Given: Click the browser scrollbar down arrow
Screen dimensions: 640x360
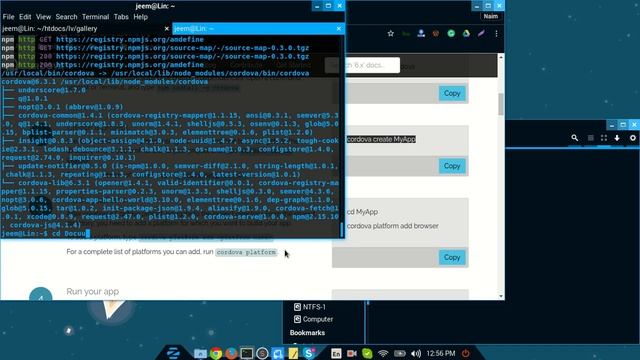Looking at the screenshot, I should 501,296.
